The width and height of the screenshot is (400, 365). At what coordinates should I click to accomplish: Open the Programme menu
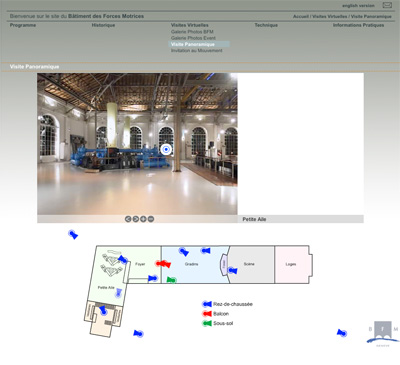(23, 25)
